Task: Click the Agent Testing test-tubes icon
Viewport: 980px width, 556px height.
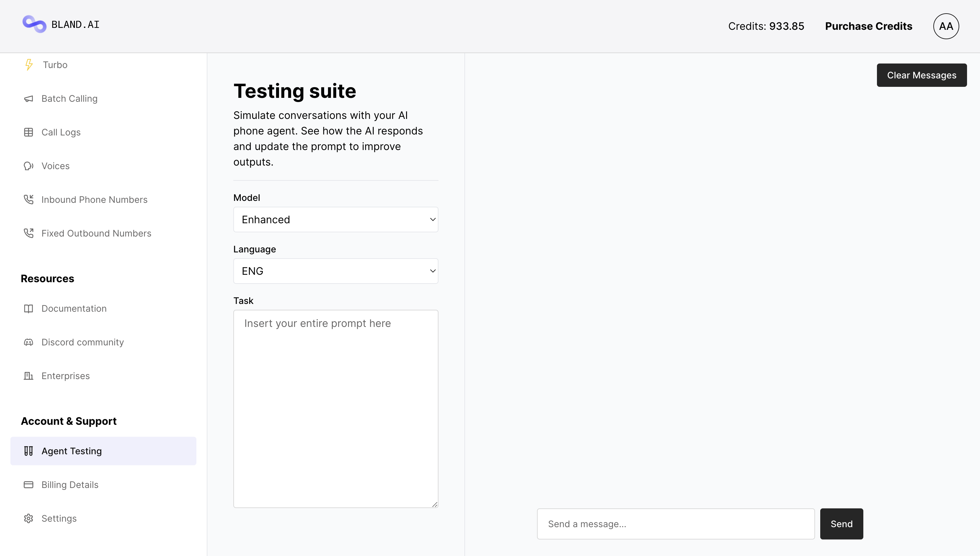Action: point(29,451)
